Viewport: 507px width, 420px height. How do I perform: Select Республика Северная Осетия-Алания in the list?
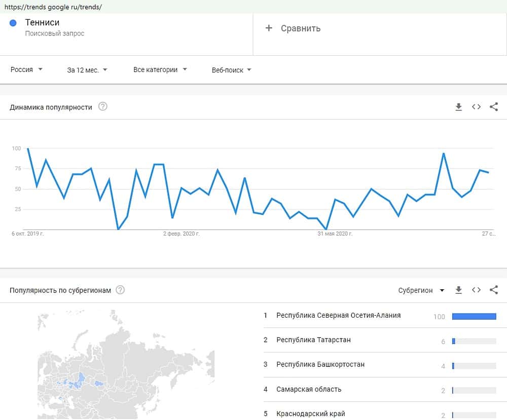(338, 315)
